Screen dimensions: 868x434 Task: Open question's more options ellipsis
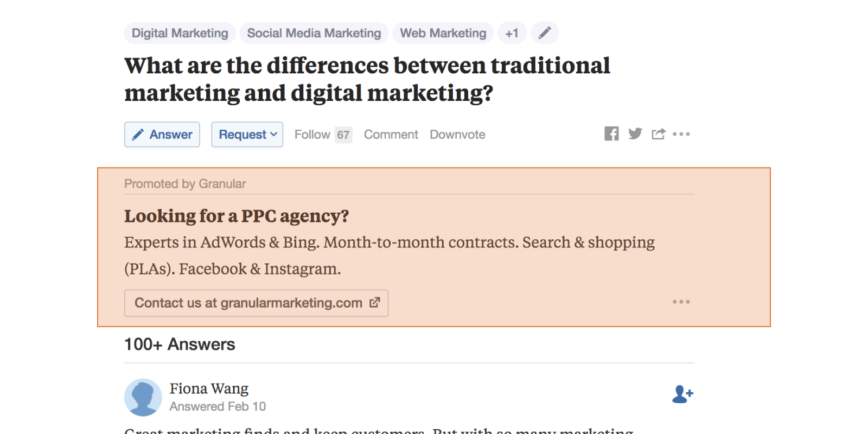681,134
